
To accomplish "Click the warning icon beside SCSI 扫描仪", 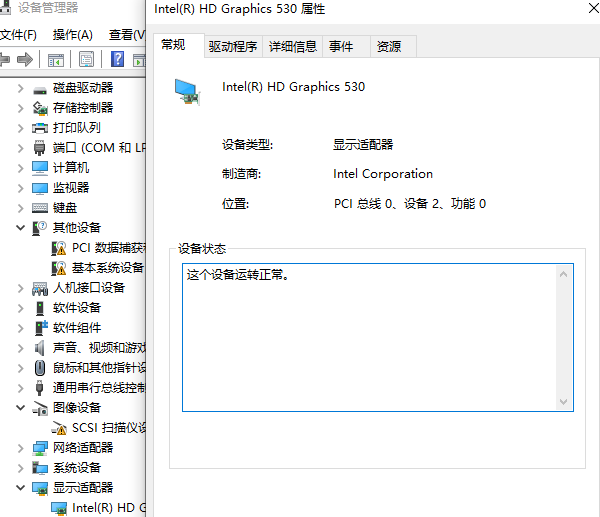I will (x=59, y=428).
